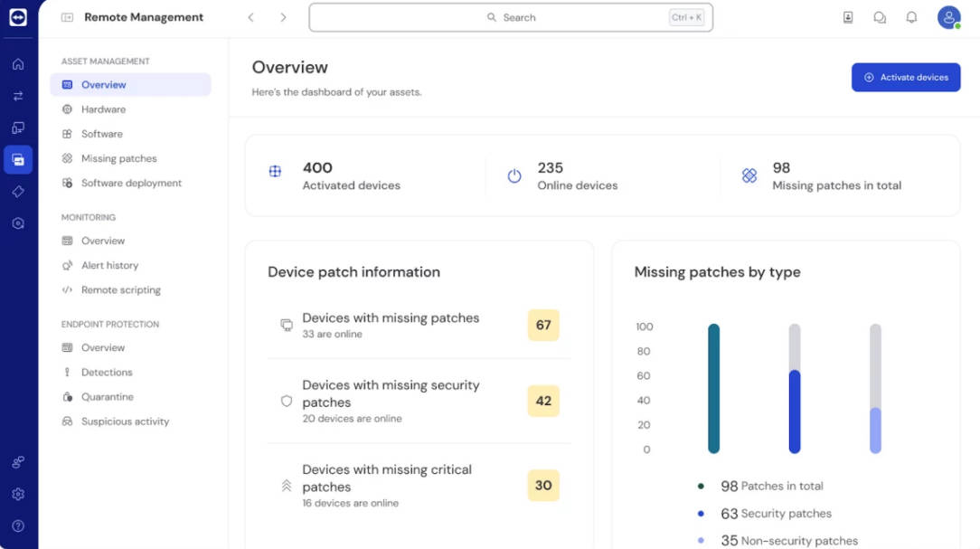Select the active Remote Management rail icon

pyautogui.click(x=18, y=159)
